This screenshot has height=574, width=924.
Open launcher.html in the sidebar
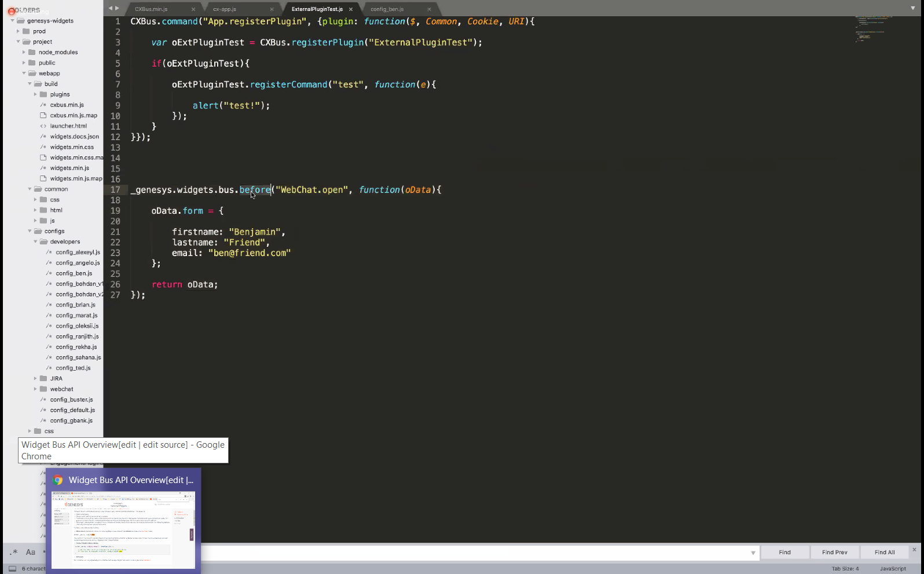68,126
